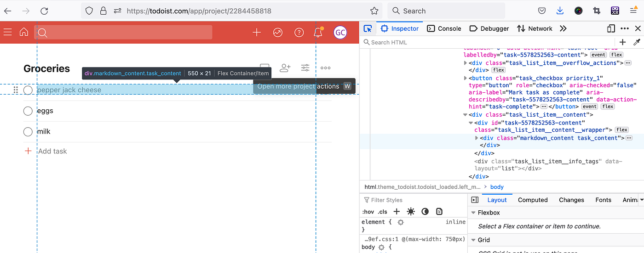This screenshot has height=253, width=644.
Task: Toggle print media simulation icon
Action: 439,212
